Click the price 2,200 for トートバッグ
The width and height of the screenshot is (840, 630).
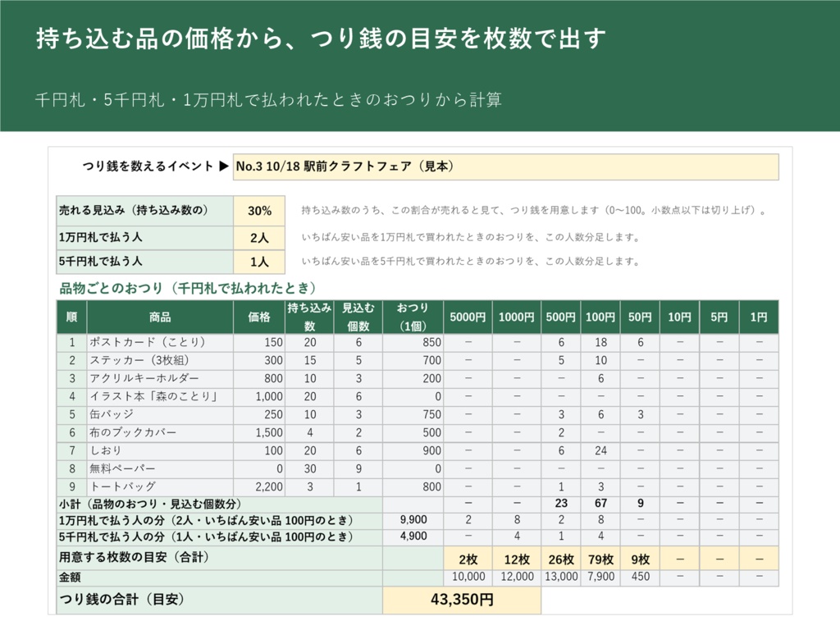(259, 487)
